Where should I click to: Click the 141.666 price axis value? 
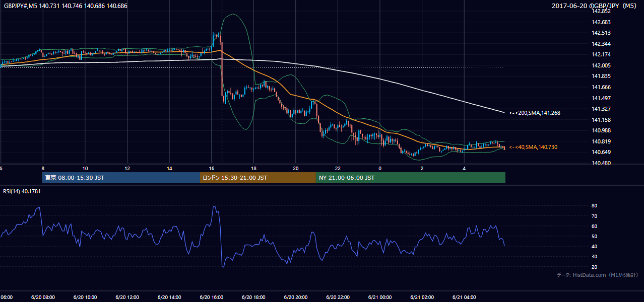602,87
